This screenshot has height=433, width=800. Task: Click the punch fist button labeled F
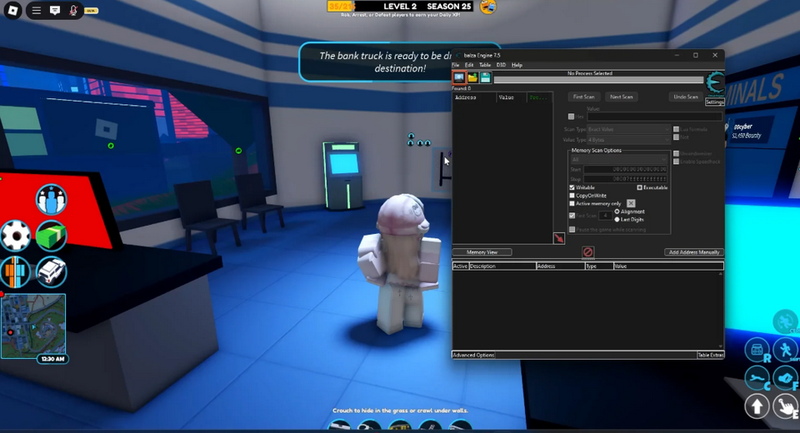(x=786, y=378)
